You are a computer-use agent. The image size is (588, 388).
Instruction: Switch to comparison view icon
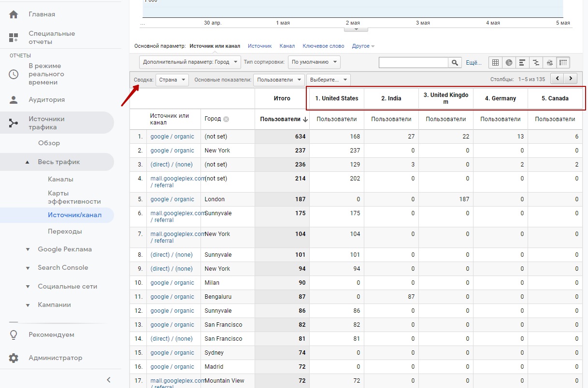coord(536,62)
